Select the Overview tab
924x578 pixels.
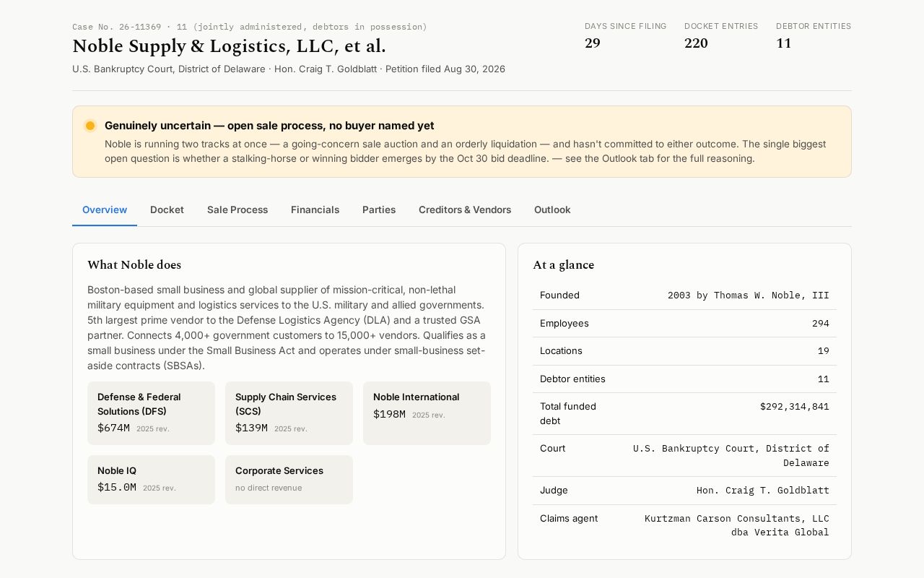[x=105, y=210]
